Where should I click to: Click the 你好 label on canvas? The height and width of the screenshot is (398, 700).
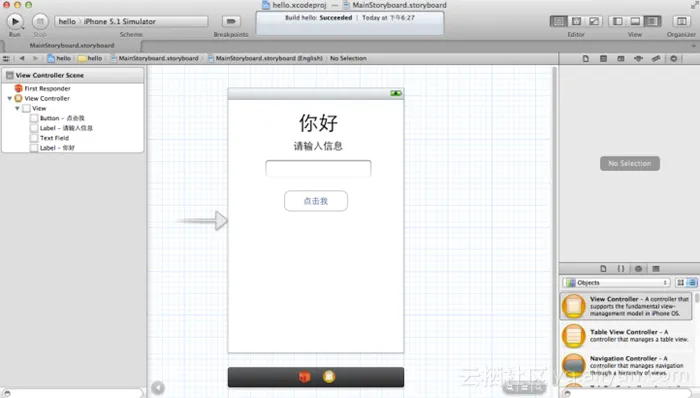tap(318, 123)
